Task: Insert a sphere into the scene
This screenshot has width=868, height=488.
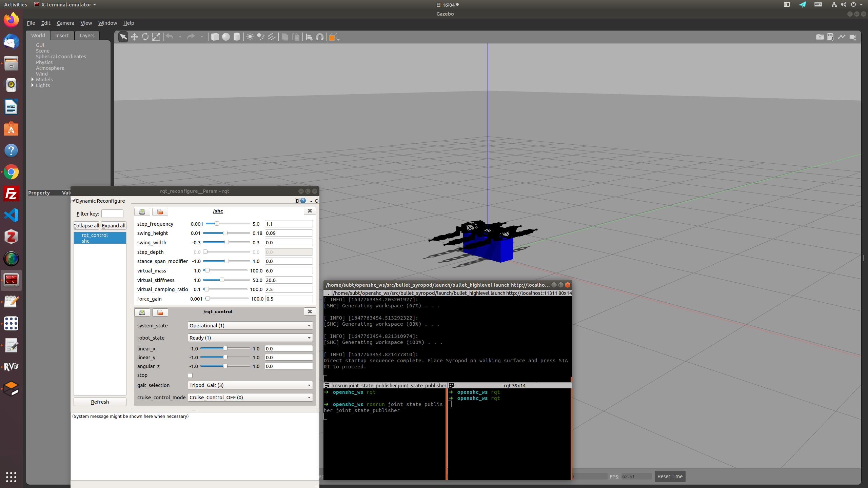Action: pos(226,37)
